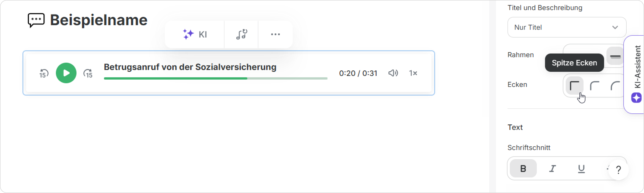Select sharp corners (Spitze Ecken)
The image size is (644, 193).
[x=575, y=86]
